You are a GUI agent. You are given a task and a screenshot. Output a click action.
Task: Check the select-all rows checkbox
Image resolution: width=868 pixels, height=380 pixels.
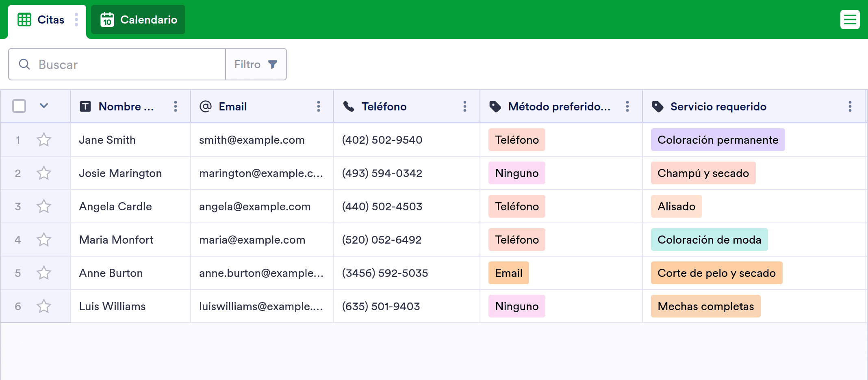[x=19, y=106]
